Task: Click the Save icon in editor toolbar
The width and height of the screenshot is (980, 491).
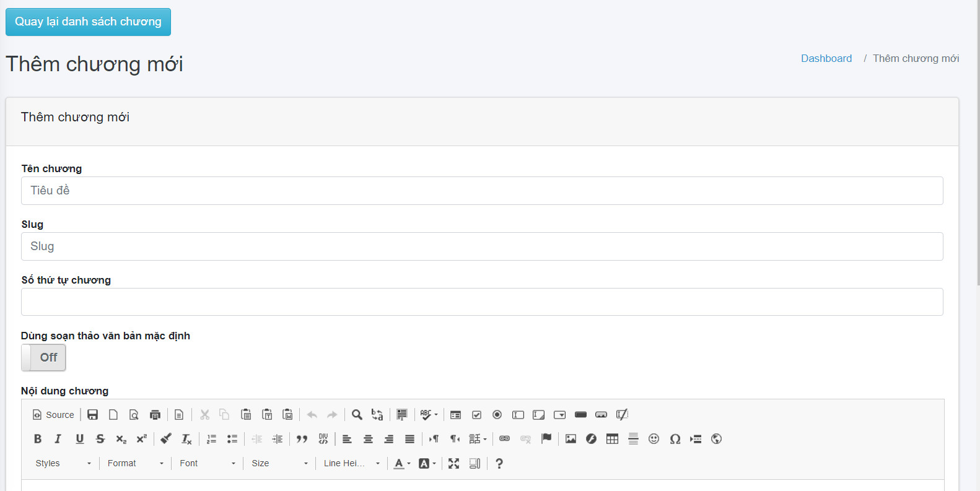Action: [93, 415]
